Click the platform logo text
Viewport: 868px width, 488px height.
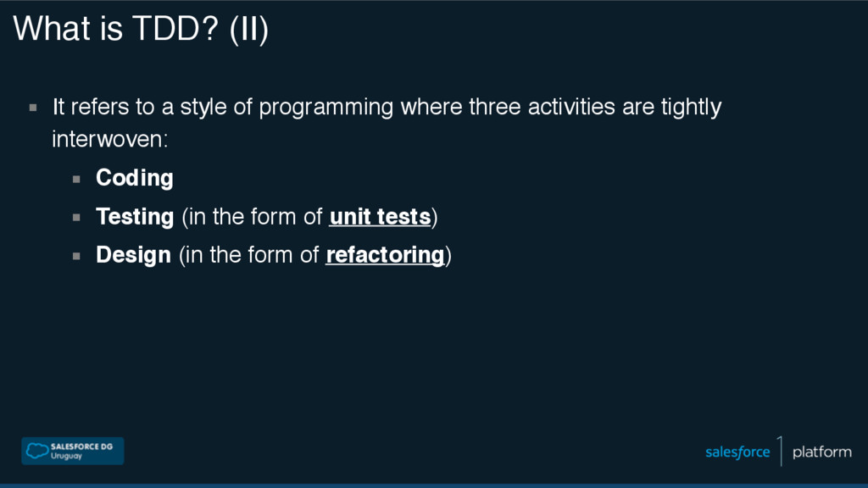tap(822, 452)
